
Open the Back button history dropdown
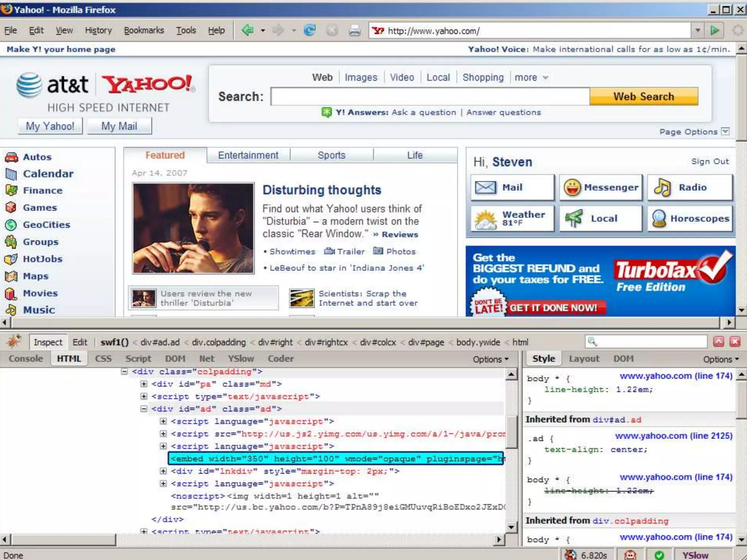(263, 30)
